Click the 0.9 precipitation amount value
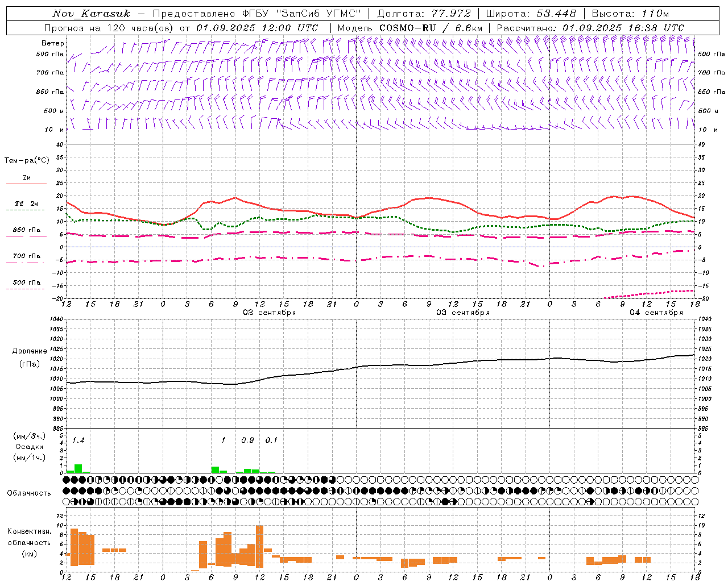This screenshot has width=728, height=582. 247,440
